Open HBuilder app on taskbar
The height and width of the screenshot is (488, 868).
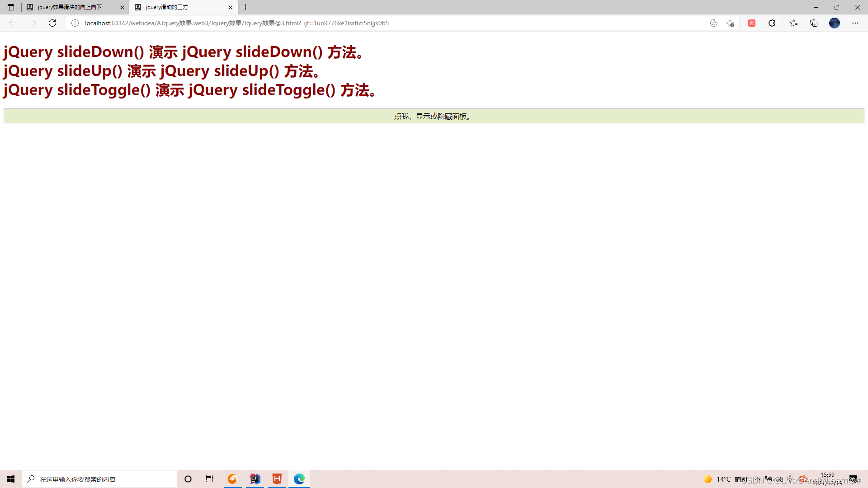(x=277, y=479)
